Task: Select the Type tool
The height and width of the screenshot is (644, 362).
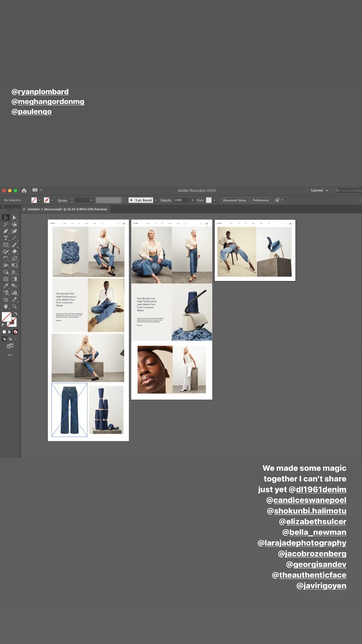Action: point(5,238)
